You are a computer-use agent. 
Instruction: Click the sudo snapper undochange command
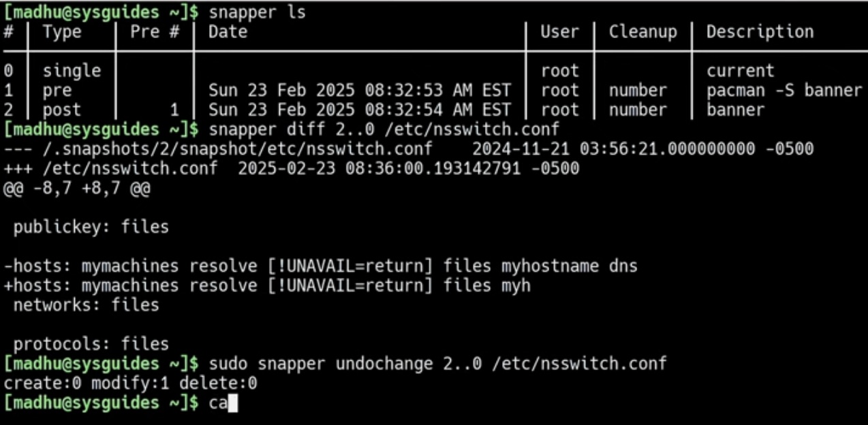tap(438, 364)
